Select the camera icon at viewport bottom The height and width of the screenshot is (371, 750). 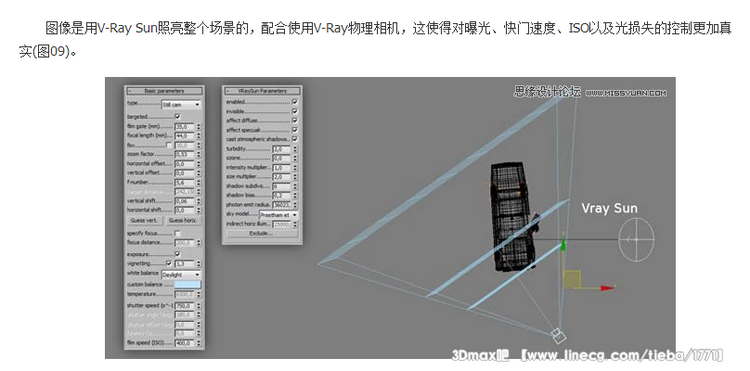click(x=558, y=336)
